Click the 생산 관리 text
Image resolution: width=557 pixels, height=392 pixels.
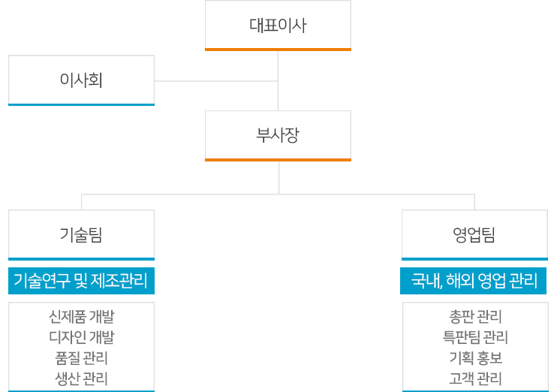pos(81,378)
